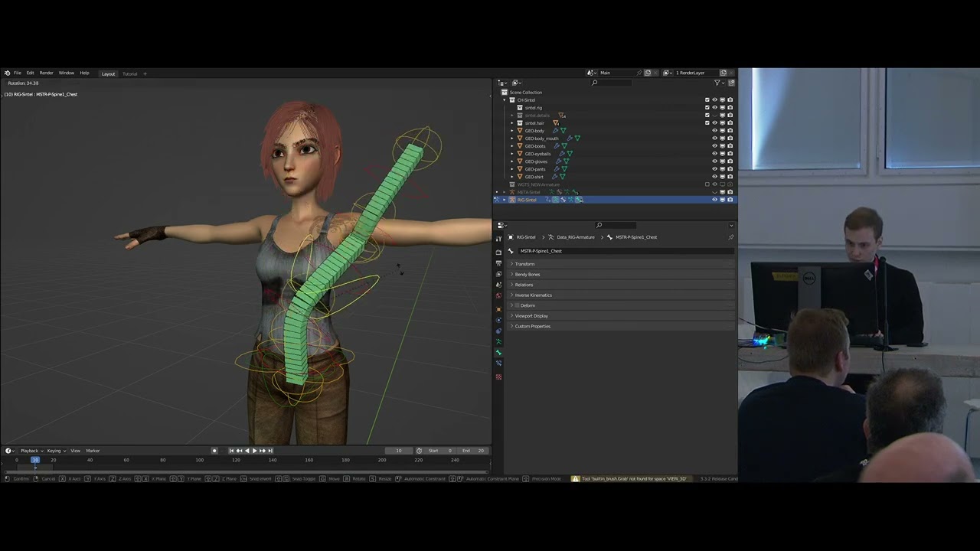Toggle the properties editor pin icon

(x=730, y=237)
